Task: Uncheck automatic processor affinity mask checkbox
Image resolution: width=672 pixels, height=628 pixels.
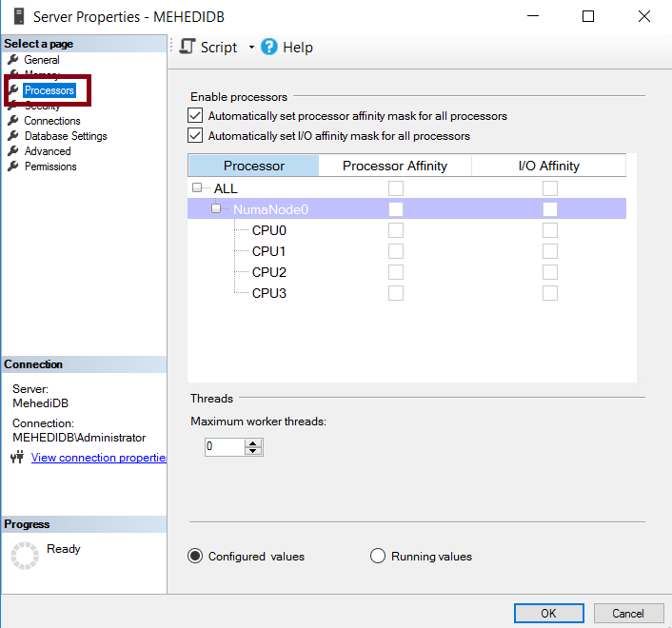Action: pyautogui.click(x=195, y=116)
